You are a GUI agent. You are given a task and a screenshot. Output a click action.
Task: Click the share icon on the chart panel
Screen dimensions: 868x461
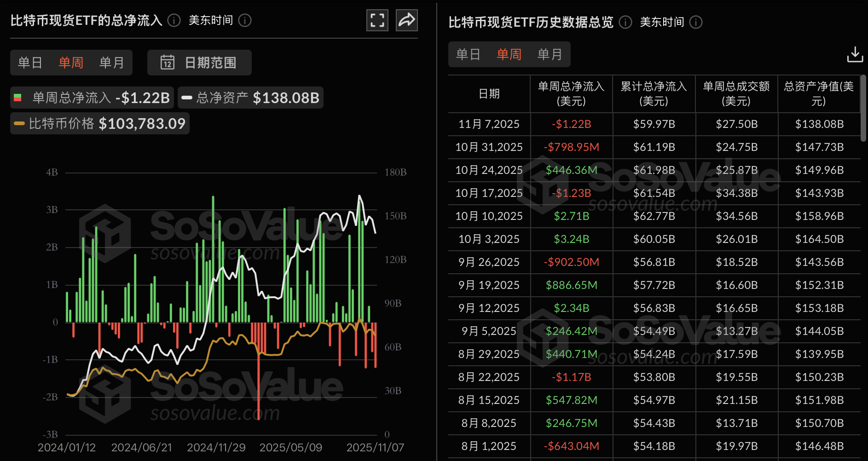(406, 20)
